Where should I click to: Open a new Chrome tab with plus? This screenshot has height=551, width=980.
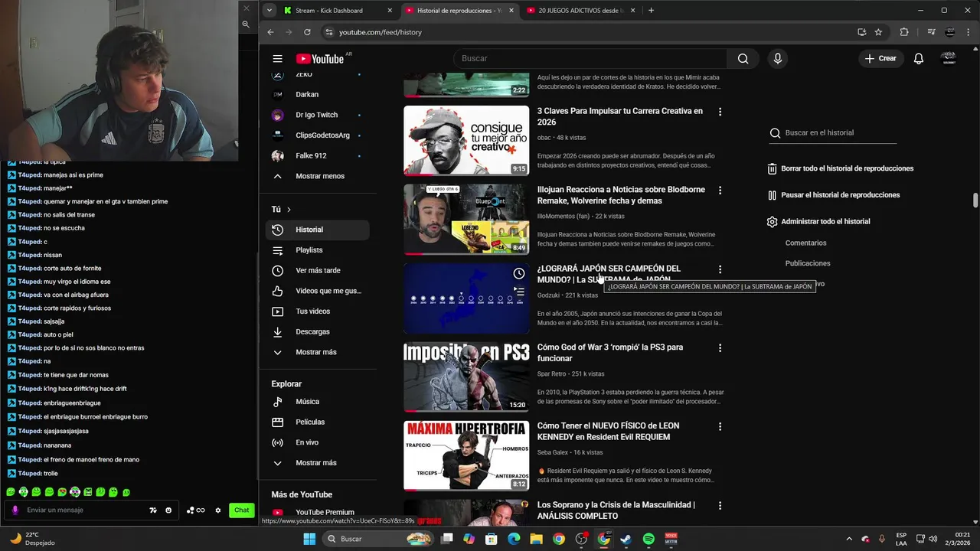point(651,10)
